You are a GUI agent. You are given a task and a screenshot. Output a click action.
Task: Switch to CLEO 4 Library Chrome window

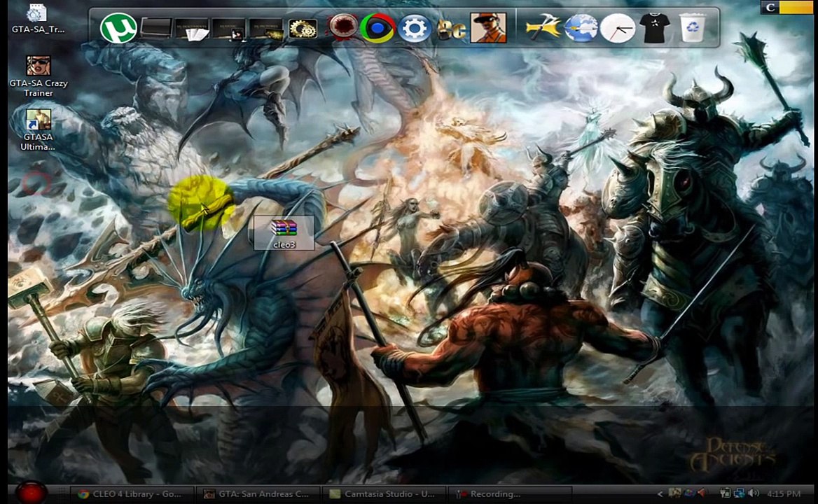coord(132,493)
